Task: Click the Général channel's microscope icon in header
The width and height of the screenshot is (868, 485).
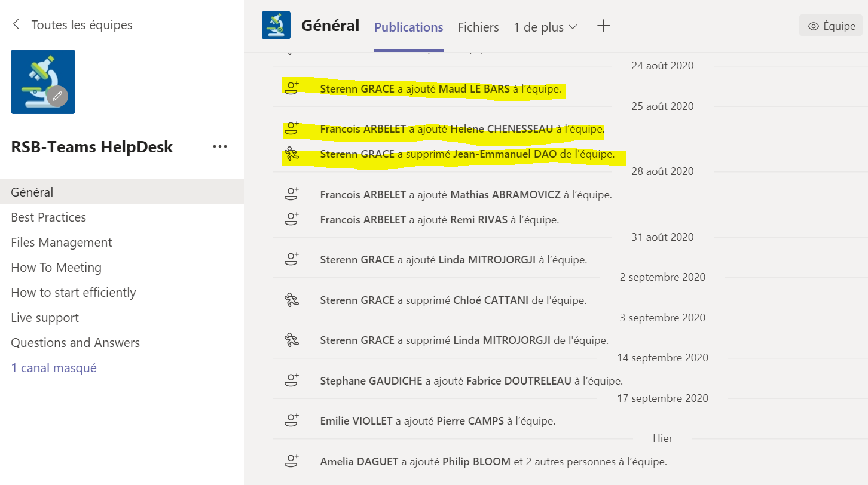Action: tap(276, 25)
